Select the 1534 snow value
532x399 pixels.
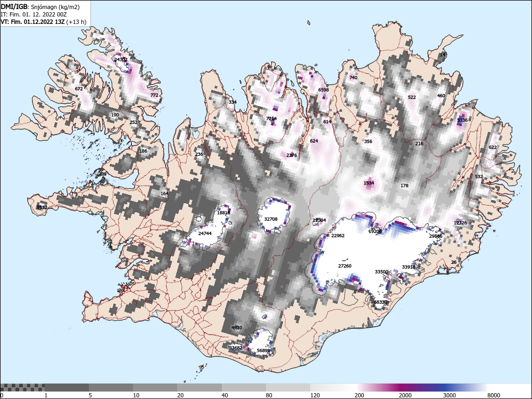369,183
